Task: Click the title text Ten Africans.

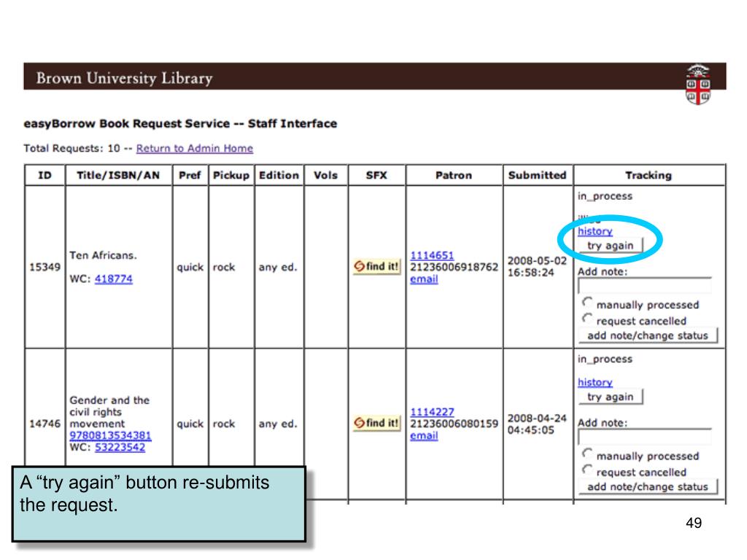Action: coord(103,255)
